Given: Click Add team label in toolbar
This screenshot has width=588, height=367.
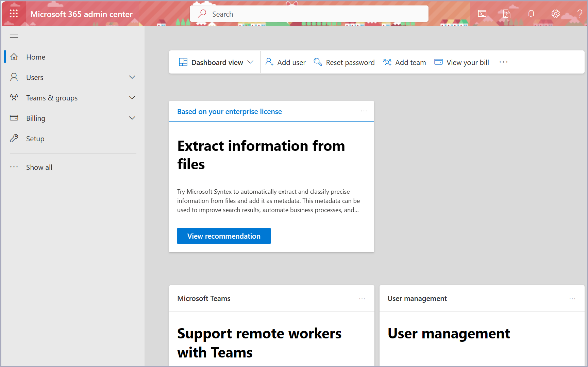Looking at the screenshot, I should (410, 62).
